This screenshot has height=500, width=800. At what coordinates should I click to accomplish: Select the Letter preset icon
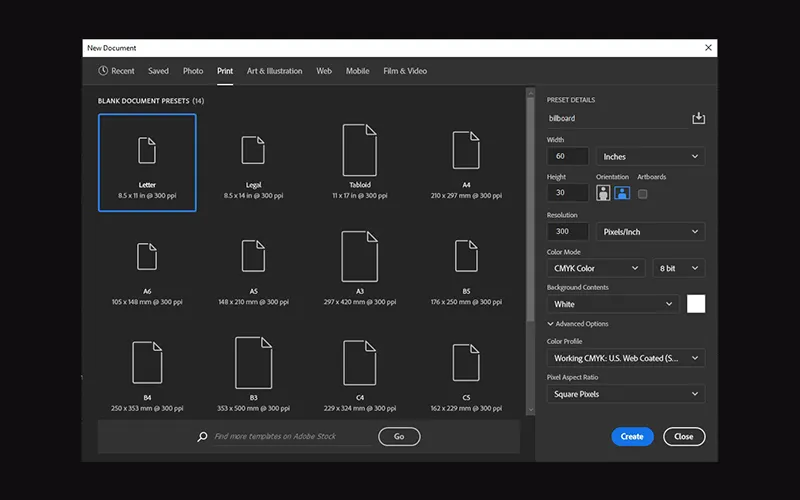tap(147, 150)
